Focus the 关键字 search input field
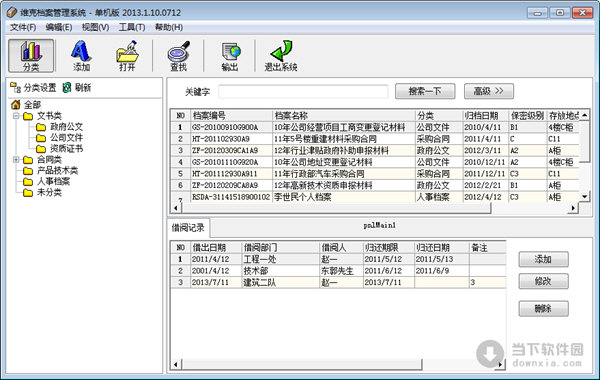 (x=303, y=91)
